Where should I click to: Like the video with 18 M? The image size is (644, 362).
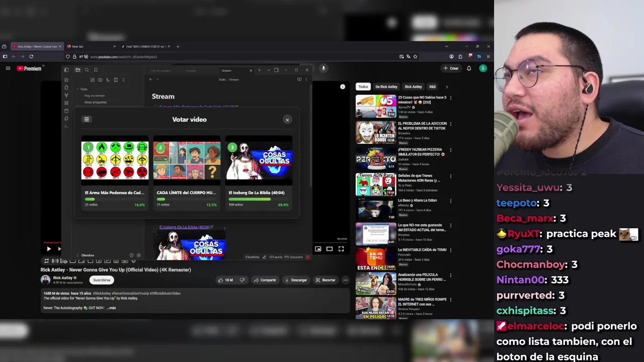pos(225,280)
